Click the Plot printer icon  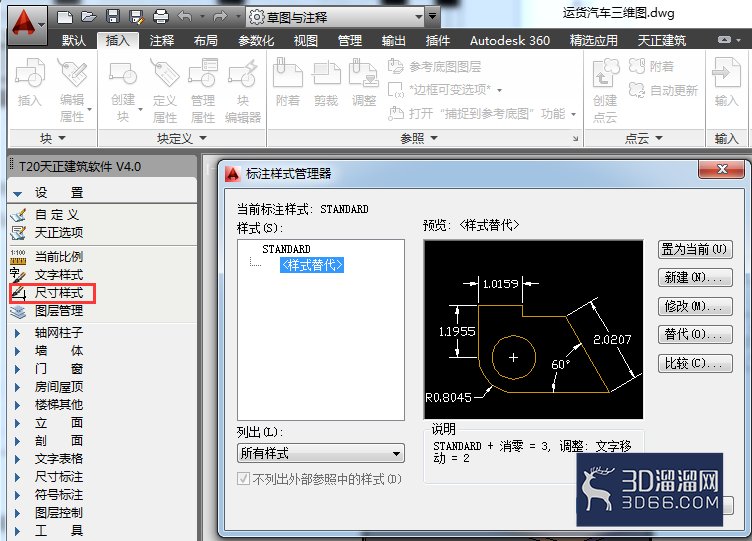[161, 17]
